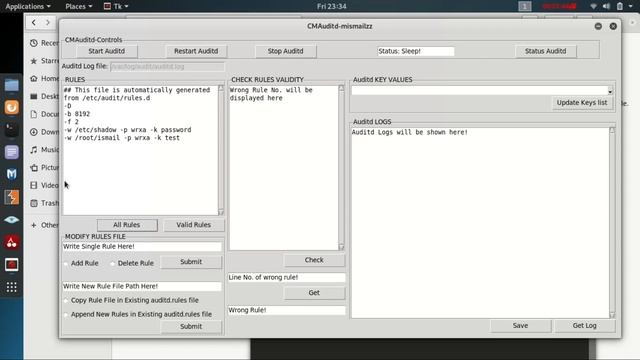The height and width of the screenshot is (360, 640).
Task: Click the Auditd LOGS scrollbar
Action: pyautogui.click(x=612, y=223)
